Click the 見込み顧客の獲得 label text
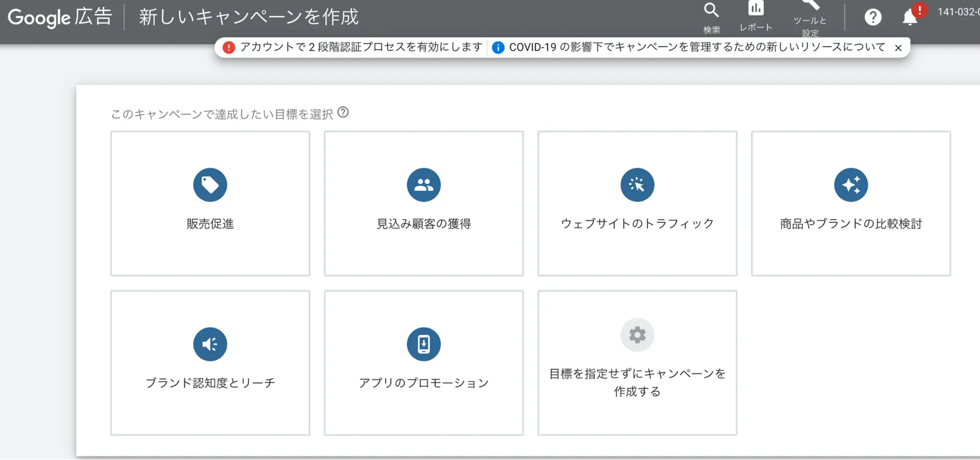Screen dimensions: 980x460 click(x=424, y=224)
